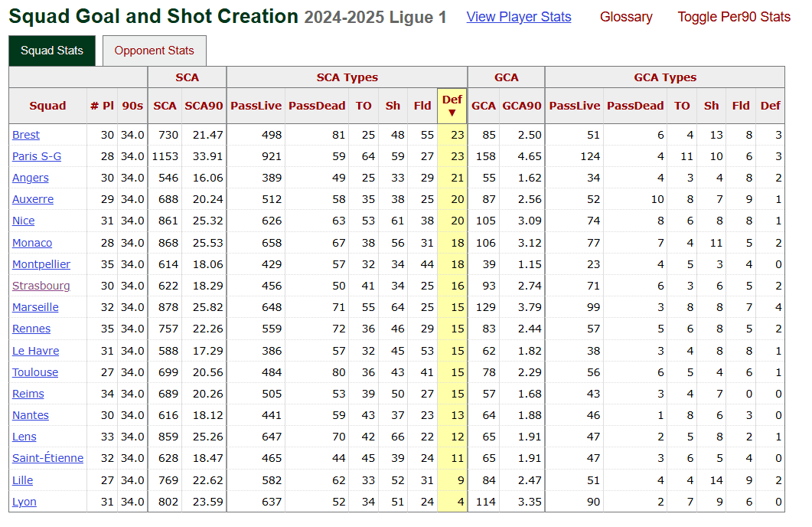The image size is (812, 527).
Task: Go to Marseille team page
Action: click(35, 307)
